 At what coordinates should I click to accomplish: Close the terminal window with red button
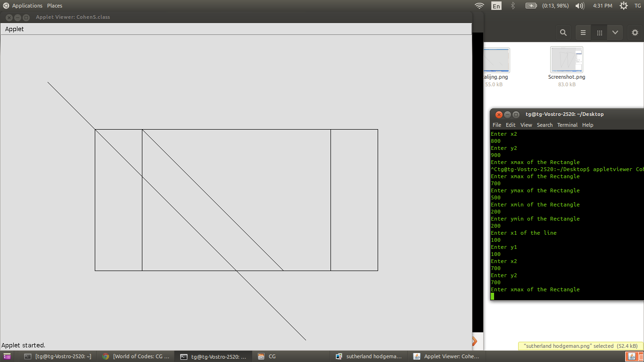click(x=499, y=115)
